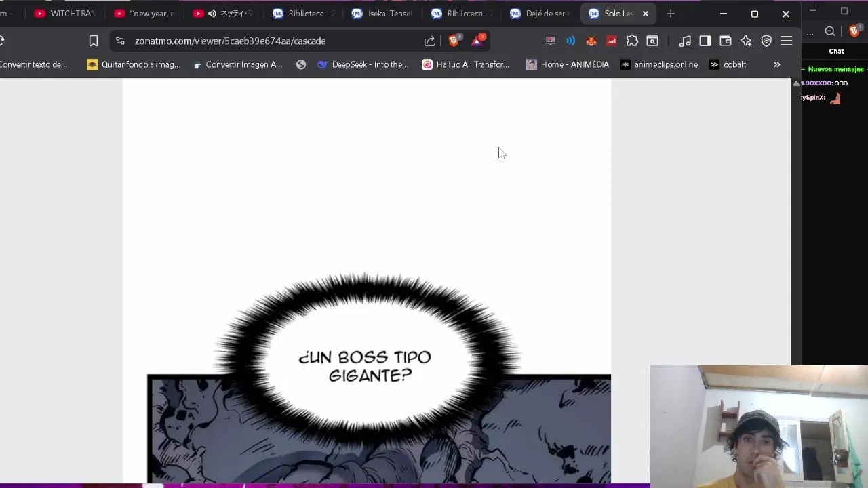This screenshot has height=488, width=868.
Task: Open "Hailuo AI: Transfor..." bookmark
Action: 466,64
